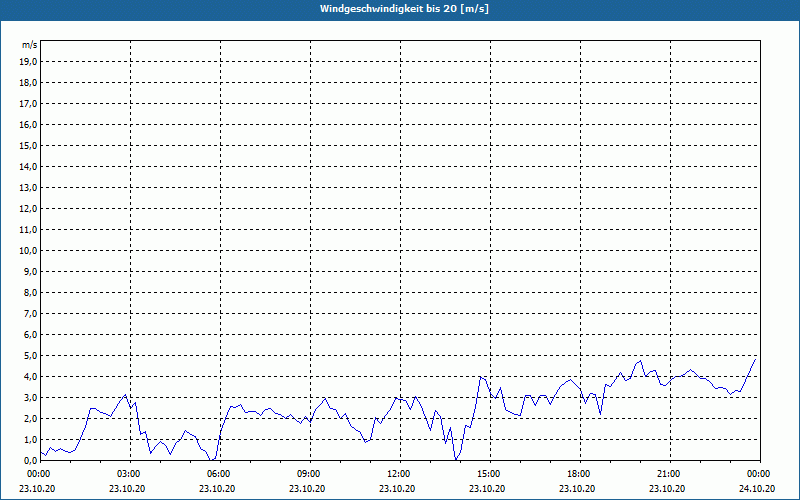Click the '16,0' y-axis value
Screen dimensions: 800x500
[x=28, y=124]
